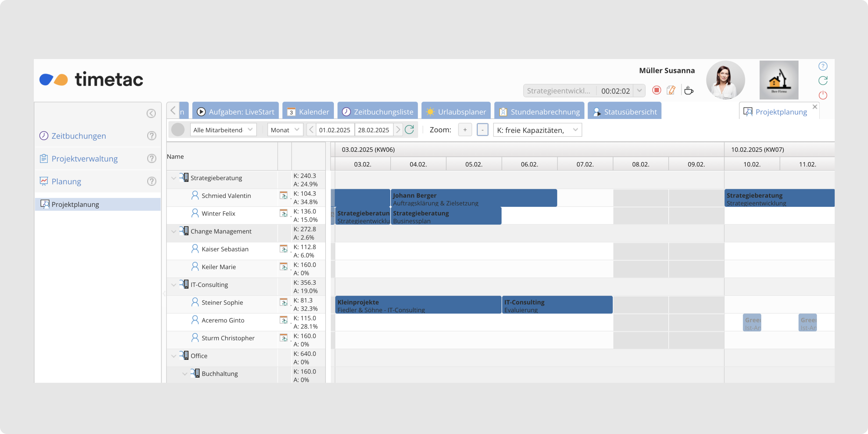868x434 pixels.
Task: Collapse the IT-Consulting department row
Action: click(174, 285)
